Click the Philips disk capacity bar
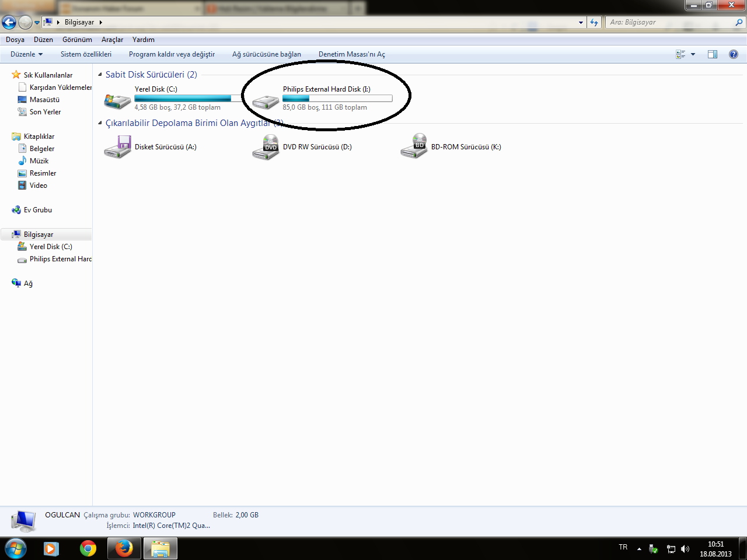The width and height of the screenshot is (747, 560). pyautogui.click(x=337, y=99)
